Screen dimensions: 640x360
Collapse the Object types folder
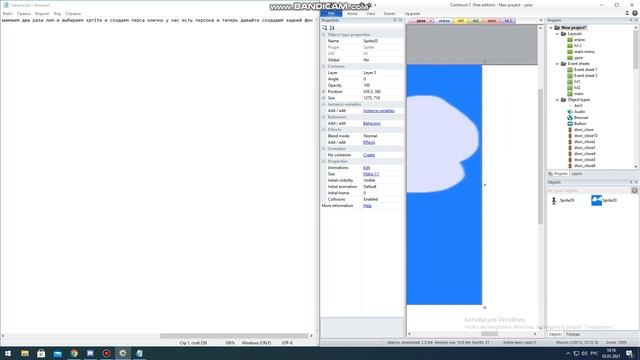[558, 100]
